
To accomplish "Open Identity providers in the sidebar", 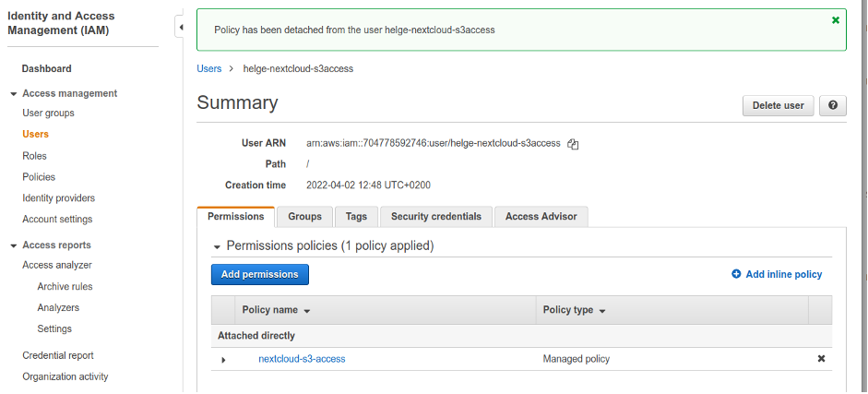I will pos(59,198).
